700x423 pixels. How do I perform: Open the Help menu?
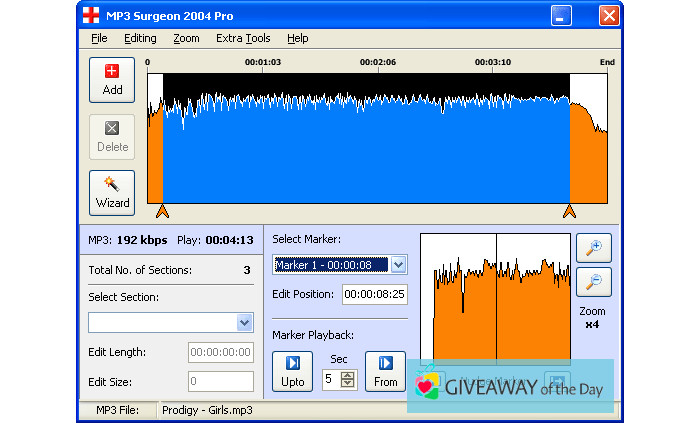tap(297, 38)
